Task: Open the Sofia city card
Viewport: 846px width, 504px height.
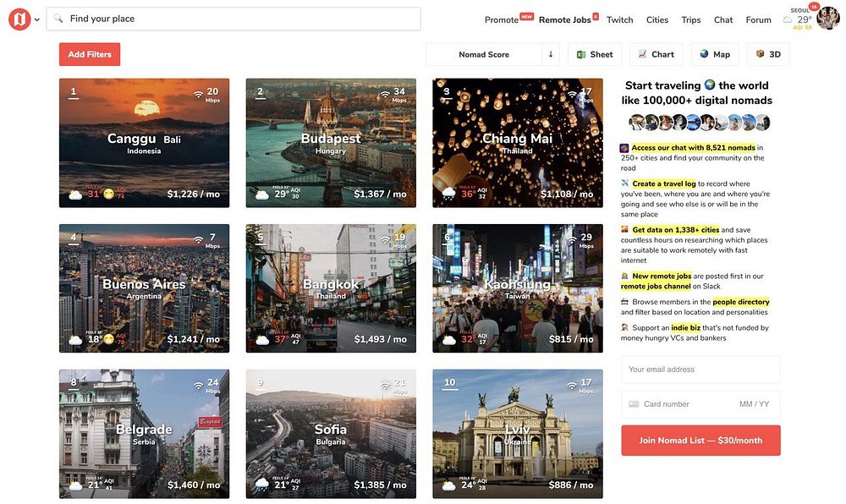Action: pos(331,434)
